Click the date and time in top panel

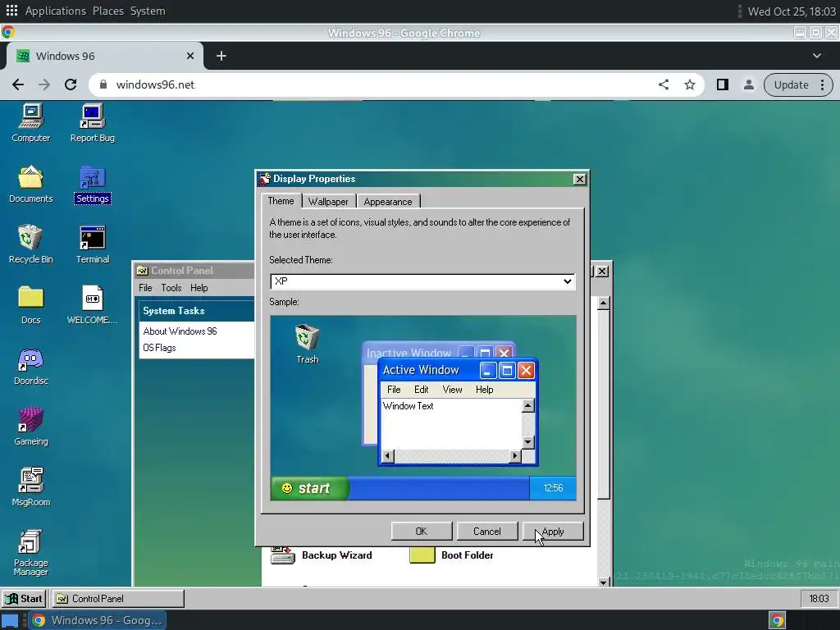(x=792, y=11)
